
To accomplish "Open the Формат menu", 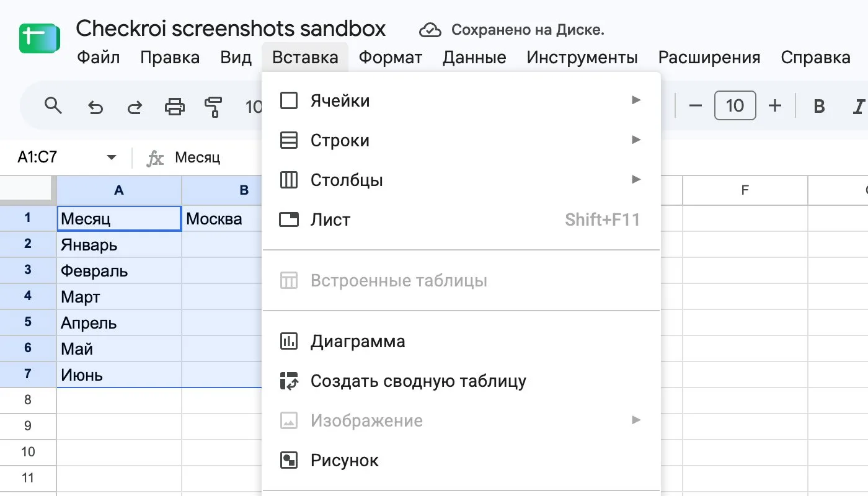I will click(x=391, y=58).
